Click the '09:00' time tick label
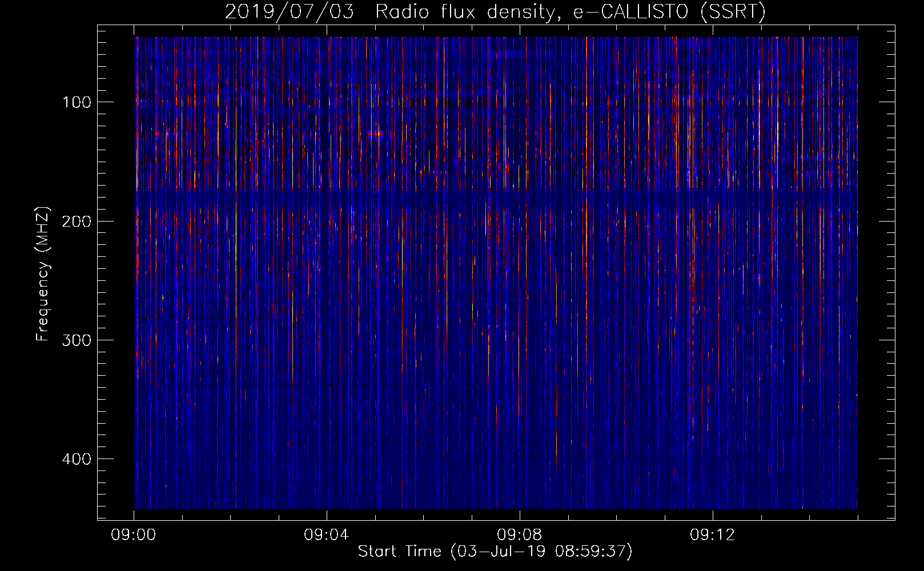 point(134,535)
